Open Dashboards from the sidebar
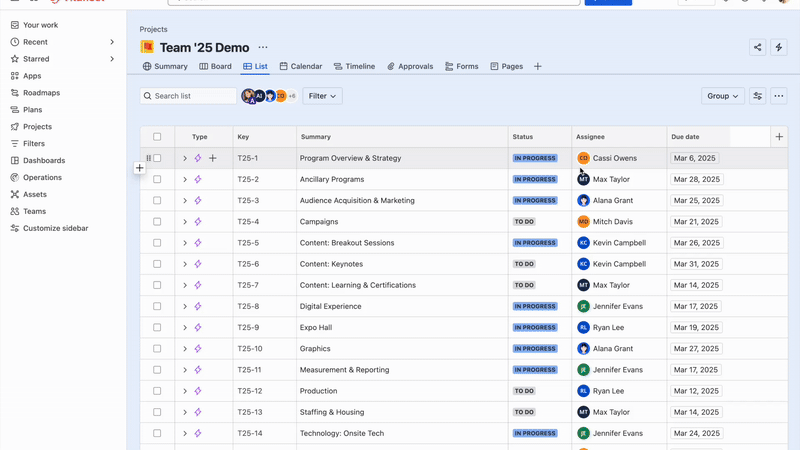Image resolution: width=800 pixels, height=450 pixels. pyautogui.click(x=44, y=160)
